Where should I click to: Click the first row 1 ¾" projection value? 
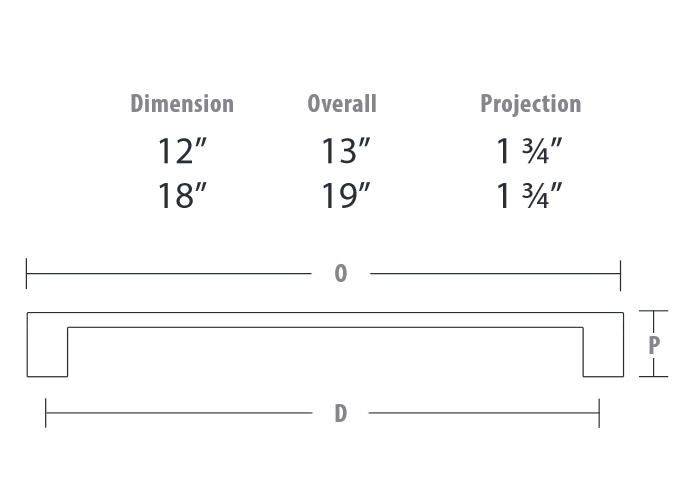(x=529, y=151)
